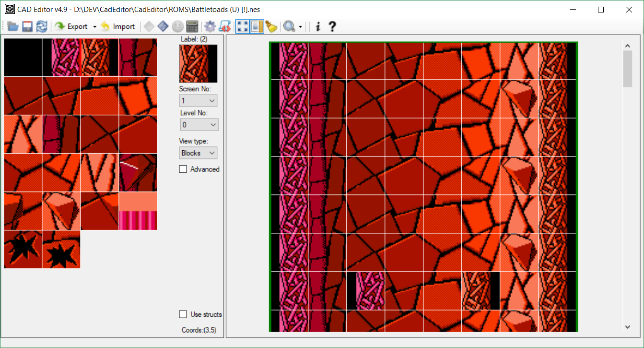Image resolution: width=644 pixels, height=348 pixels.
Task: Reload the level with the refresh icon
Action: click(42, 26)
